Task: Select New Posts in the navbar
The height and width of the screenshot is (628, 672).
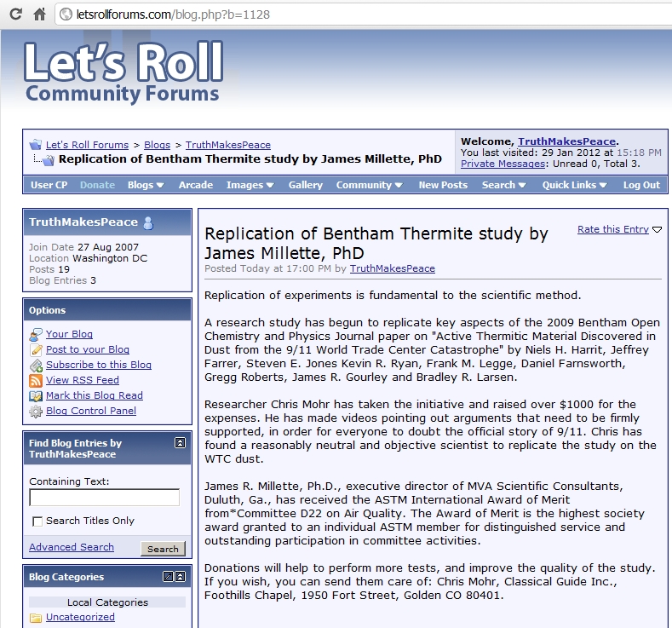Action: coord(443,185)
